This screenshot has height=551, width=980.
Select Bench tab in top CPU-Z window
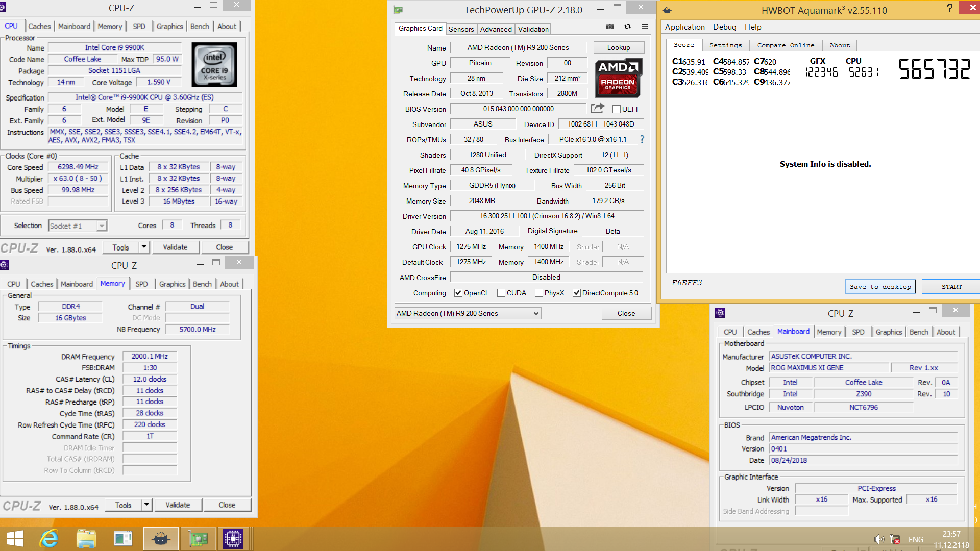point(200,26)
